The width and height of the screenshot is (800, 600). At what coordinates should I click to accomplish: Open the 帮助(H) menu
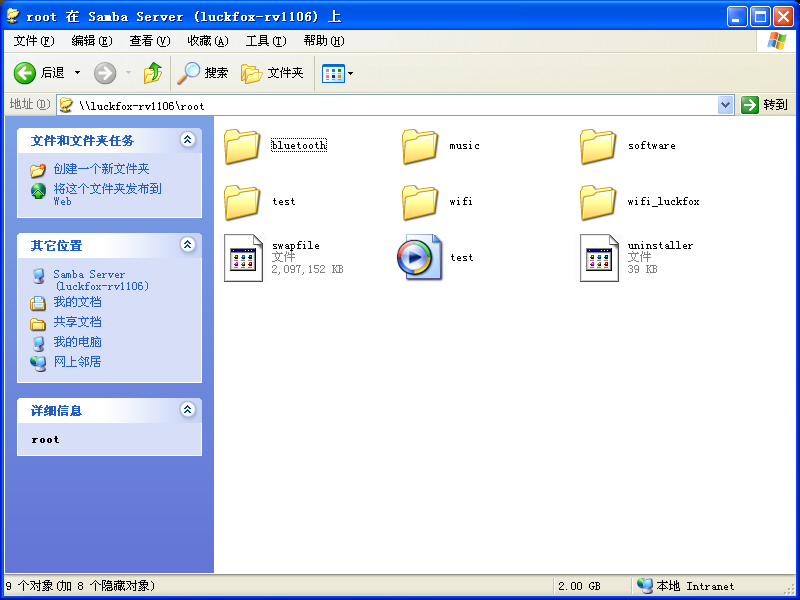click(324, 41)
